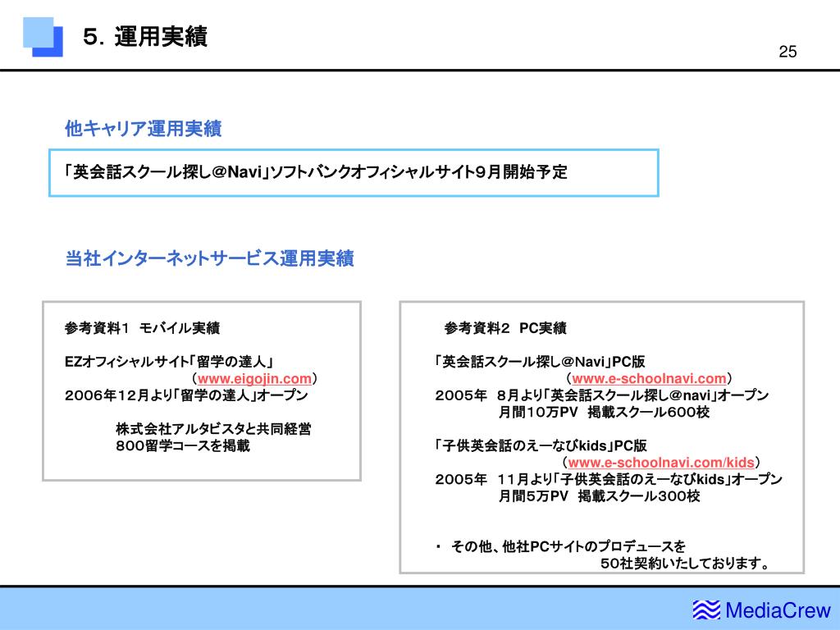The width and height of the screenshot is (840, 630).
Task: Select heading 他キャリア運用実績
Action: point(143,129)
